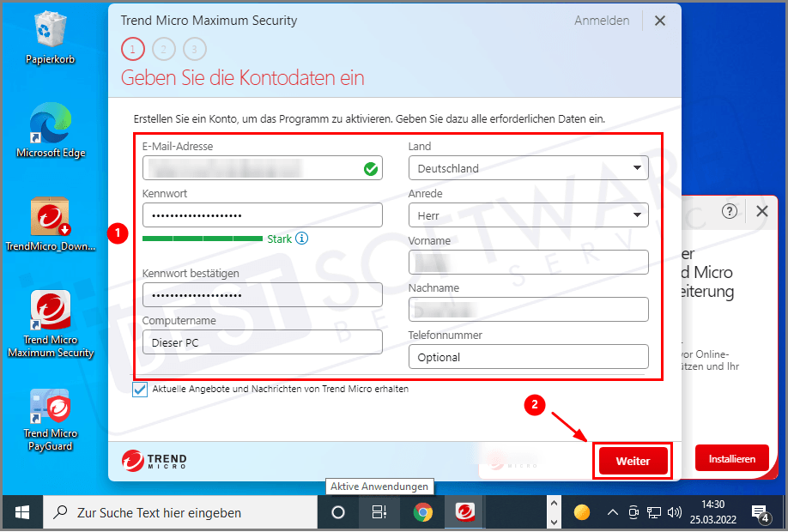Open the help question mark icon
Image resolution: width=788 pixels, height=532 pixels.
[729, 211]
